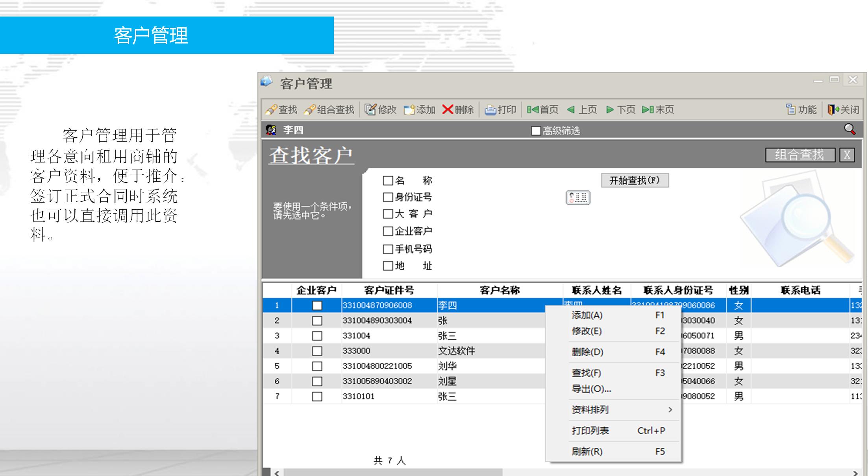
Task: Tick the 手机号码 condition checkbox
Action: click(388, 249)
